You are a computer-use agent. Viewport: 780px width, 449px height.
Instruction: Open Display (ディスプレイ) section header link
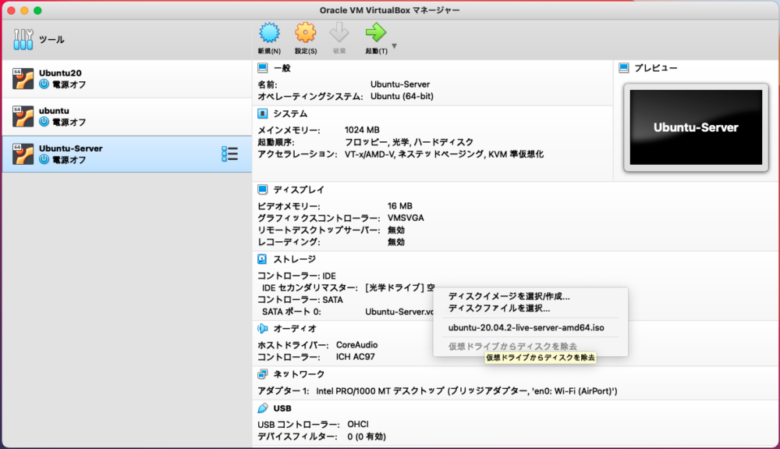[x=299, y=189]
